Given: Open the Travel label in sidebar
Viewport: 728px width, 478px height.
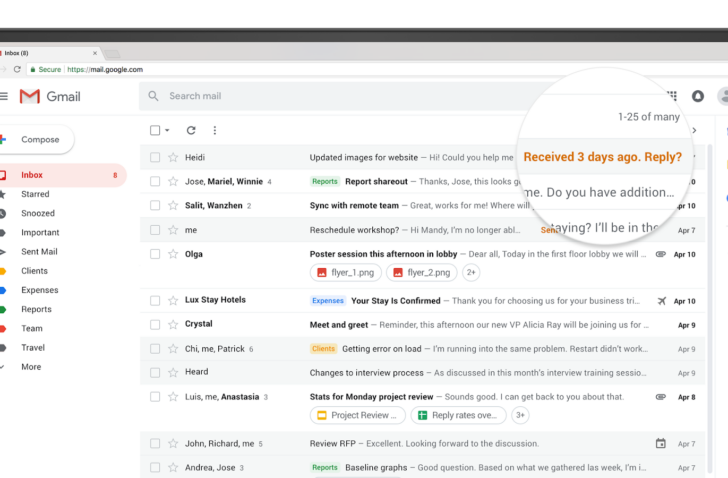Looking at the screenshot, I should pos(33,348).
